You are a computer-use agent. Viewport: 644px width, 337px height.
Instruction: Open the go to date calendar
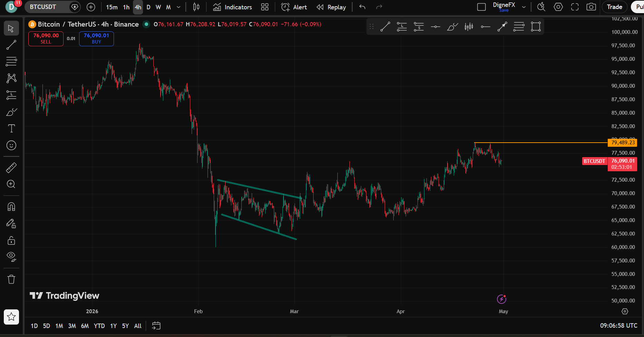156,326
